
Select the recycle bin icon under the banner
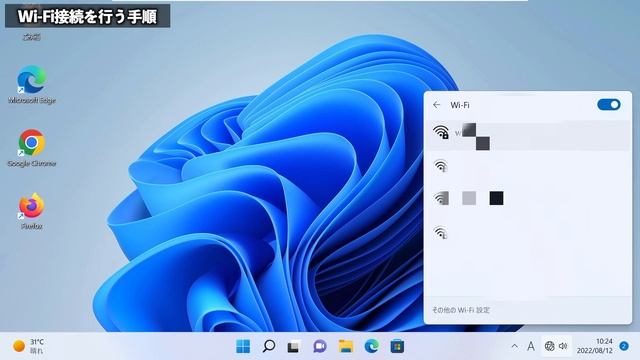tap(32, 37)
